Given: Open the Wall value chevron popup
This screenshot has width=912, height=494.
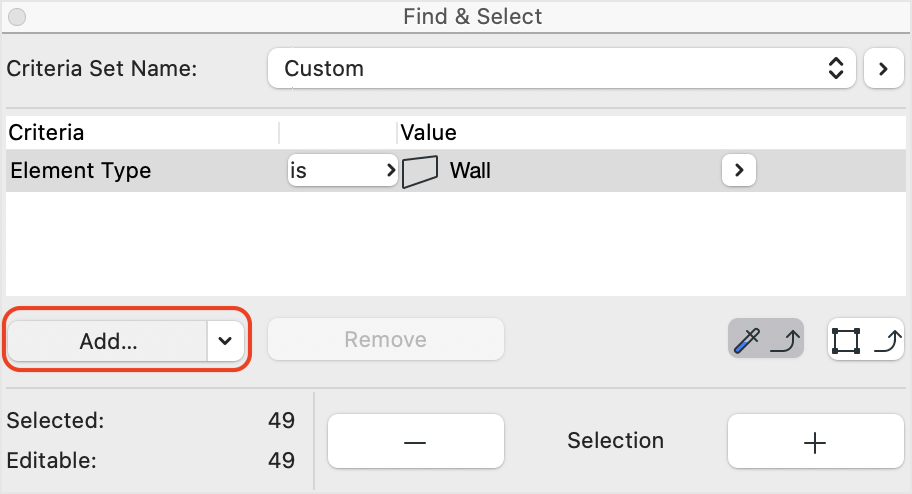Looking at the screenshot, I should (x=739, y=170).
